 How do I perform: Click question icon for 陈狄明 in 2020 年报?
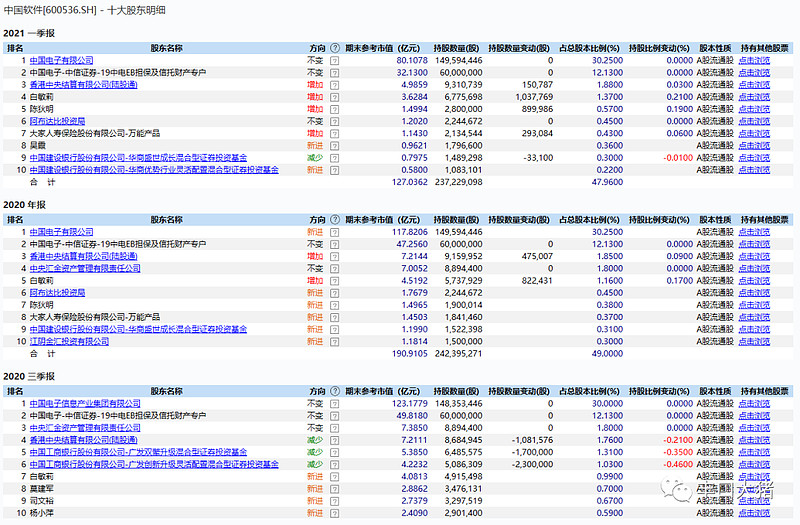click(334, 305)
